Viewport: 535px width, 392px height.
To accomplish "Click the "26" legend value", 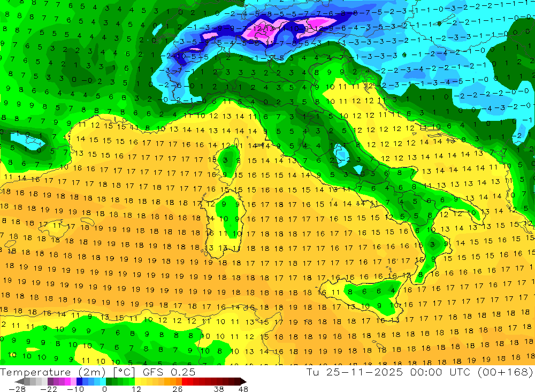I will point(178,389).
